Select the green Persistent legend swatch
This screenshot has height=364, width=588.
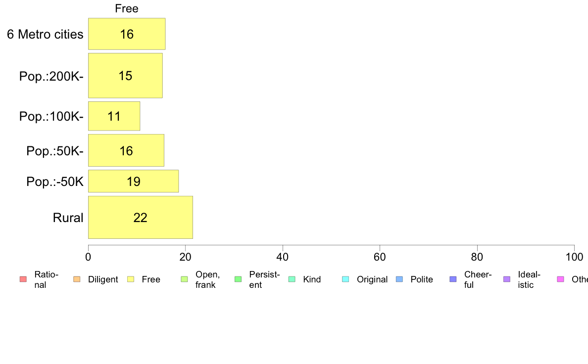238,279
